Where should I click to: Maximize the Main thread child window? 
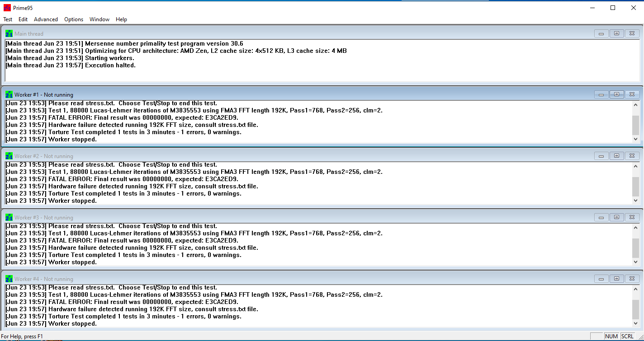coord(616,33)
